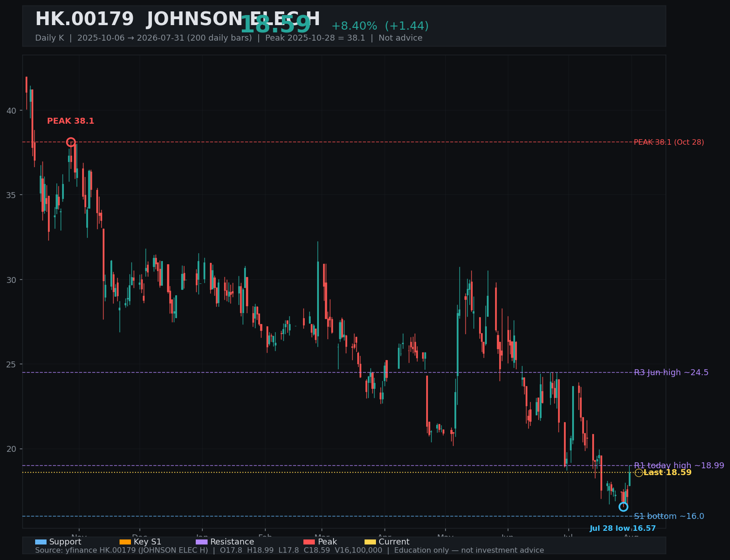Image resolution: width=730 pixels, height=560 pixels.
Task: Click the 'R1 today high ~18.99' label
Action: [x=679, y=466]
